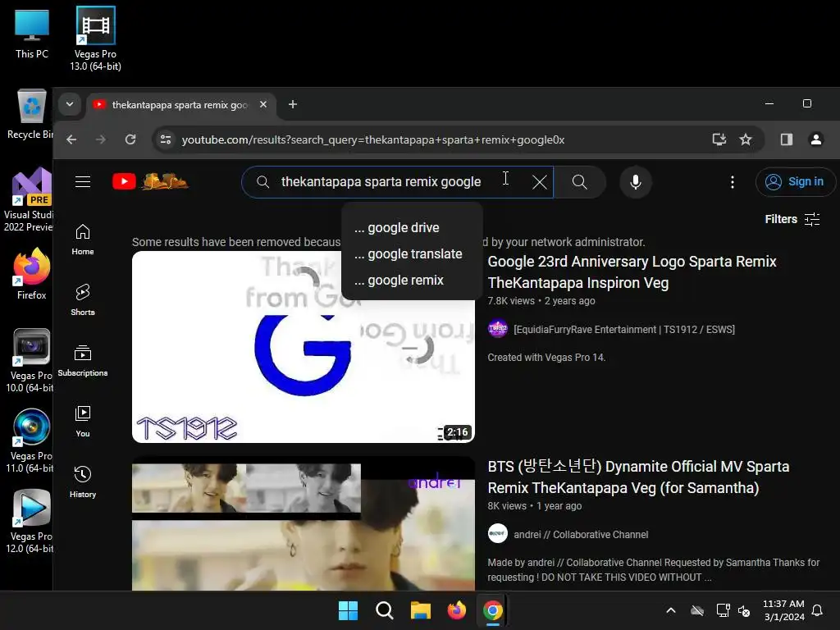Open BTS Dynamite Sparta Remix video title
The image size is (840, 630).
pyautogui.click(x=638, y=477)
